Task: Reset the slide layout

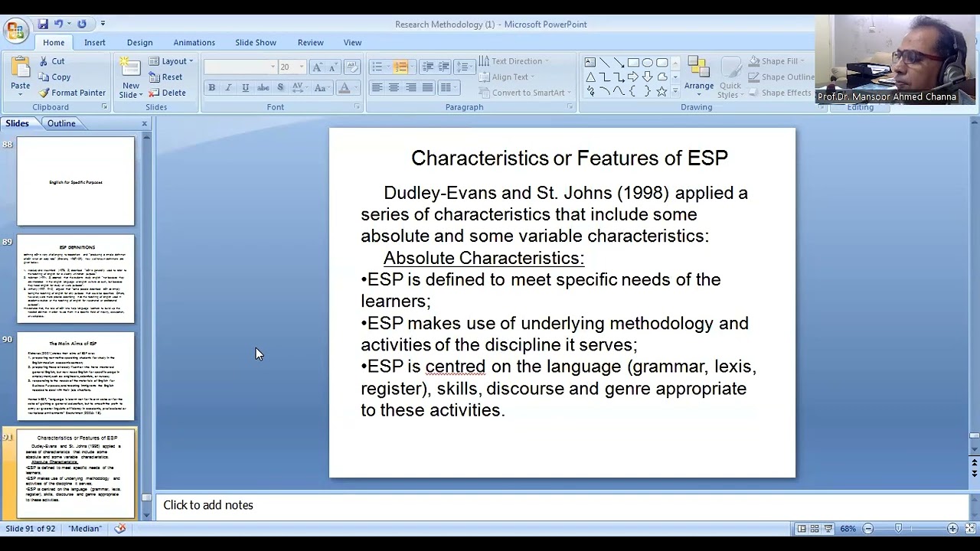Action: [x=166, y=77]
